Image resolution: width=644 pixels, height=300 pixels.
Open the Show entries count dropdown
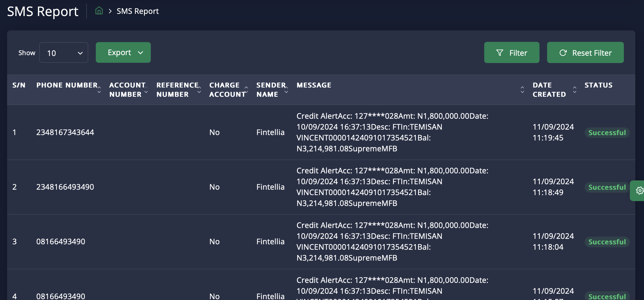click(64, 53)
